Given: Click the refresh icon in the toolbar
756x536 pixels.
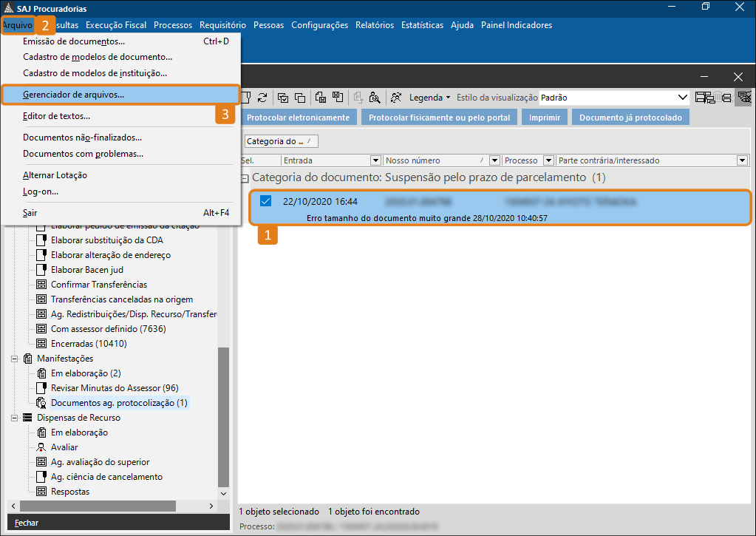Looking at the screenshot, I should coord(262,98).
